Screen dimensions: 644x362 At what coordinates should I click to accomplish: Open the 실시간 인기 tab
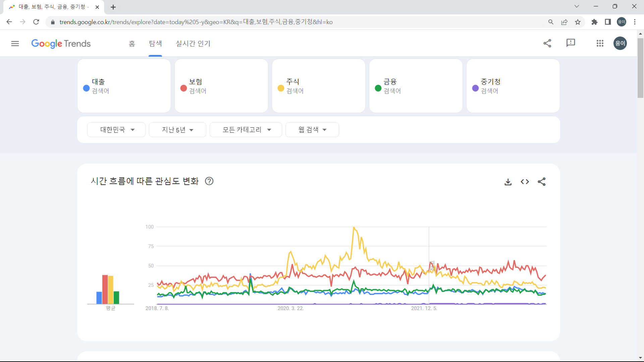click(x=193, y=43)
